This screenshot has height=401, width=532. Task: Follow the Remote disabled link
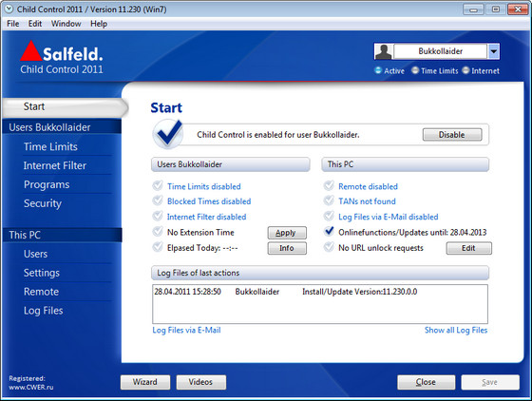pyautogui.click(x=369, y=186)
